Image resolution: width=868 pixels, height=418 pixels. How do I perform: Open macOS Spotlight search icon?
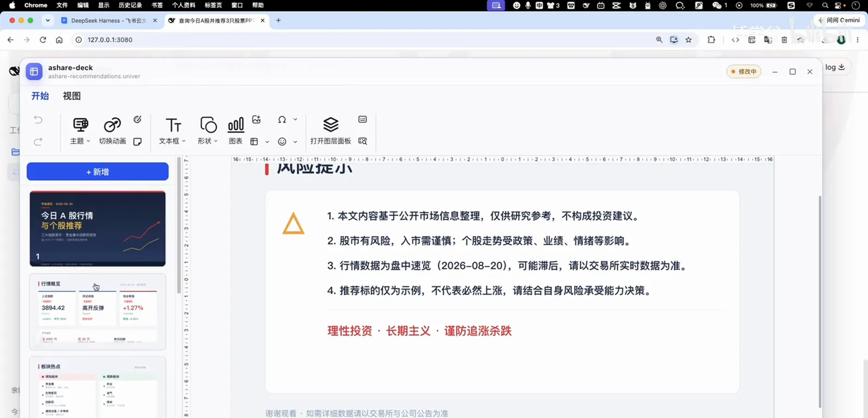[x=825, y=5]
